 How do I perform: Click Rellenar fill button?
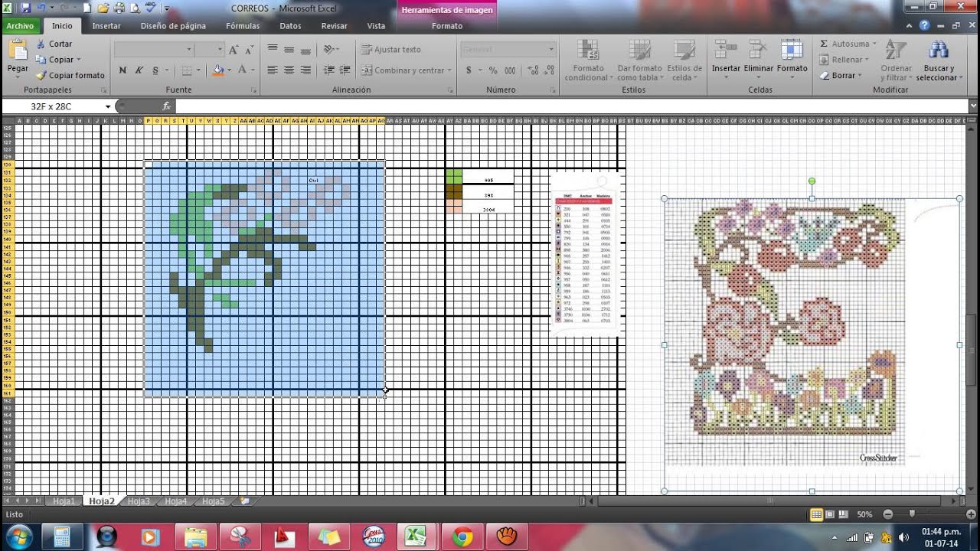click(844, 60)
